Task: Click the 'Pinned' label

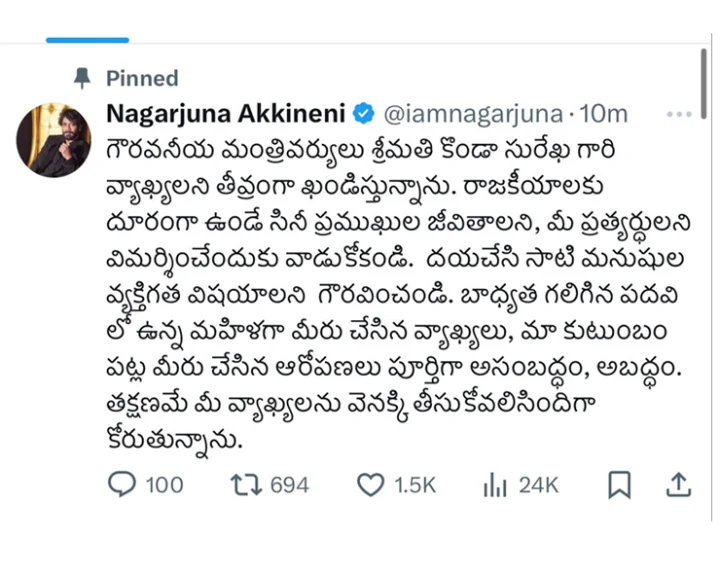Action: (145, 78)
